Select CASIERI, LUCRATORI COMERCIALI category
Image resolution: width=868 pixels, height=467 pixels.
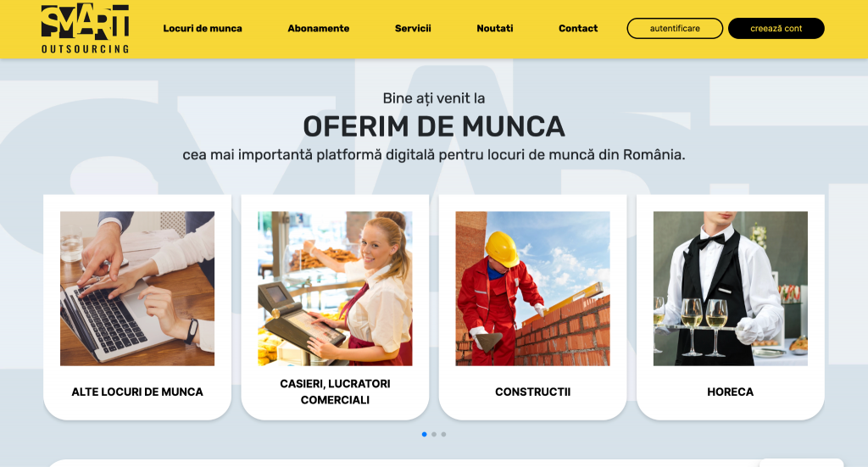coord(335,392)
